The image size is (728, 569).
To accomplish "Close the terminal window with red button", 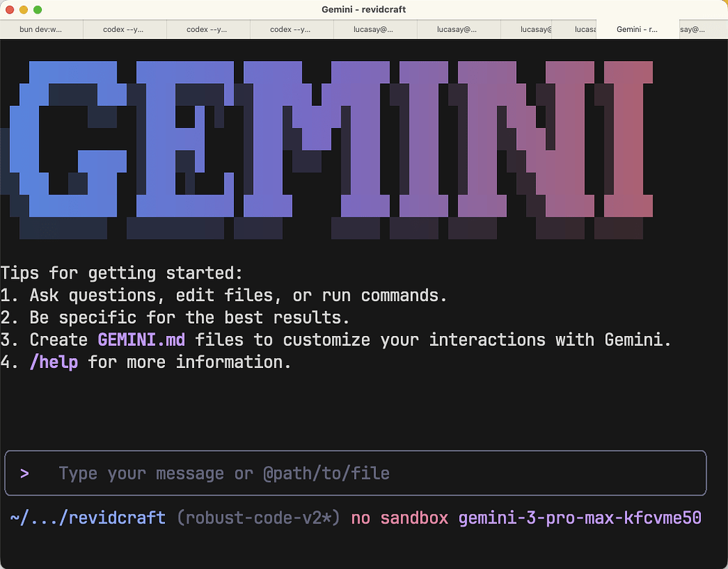I will click(x=9, y=10).
